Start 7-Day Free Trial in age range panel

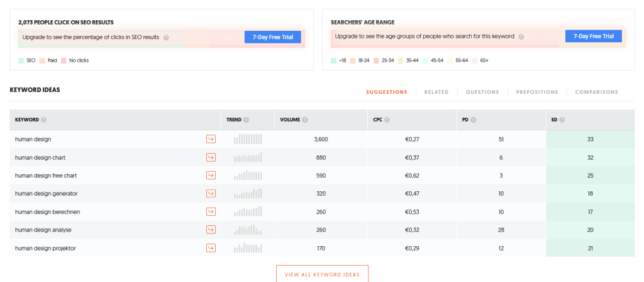tap(593, 37)
